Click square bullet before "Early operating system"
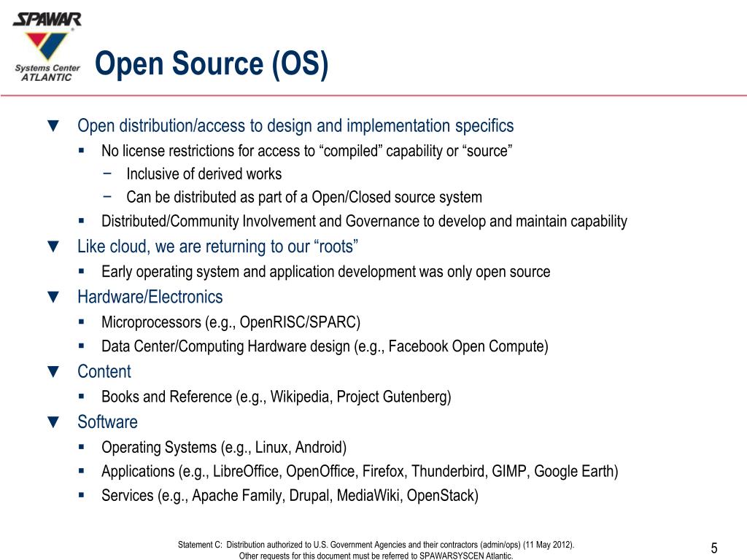The width and height of the screenshot is (747, 560). 82,271
